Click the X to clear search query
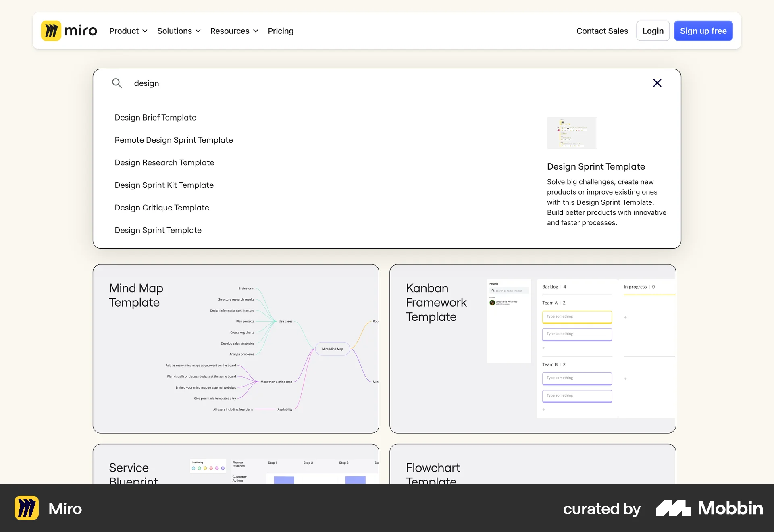Image resolution: width=774 pixels, height=532 pixels. click(657, 83)
